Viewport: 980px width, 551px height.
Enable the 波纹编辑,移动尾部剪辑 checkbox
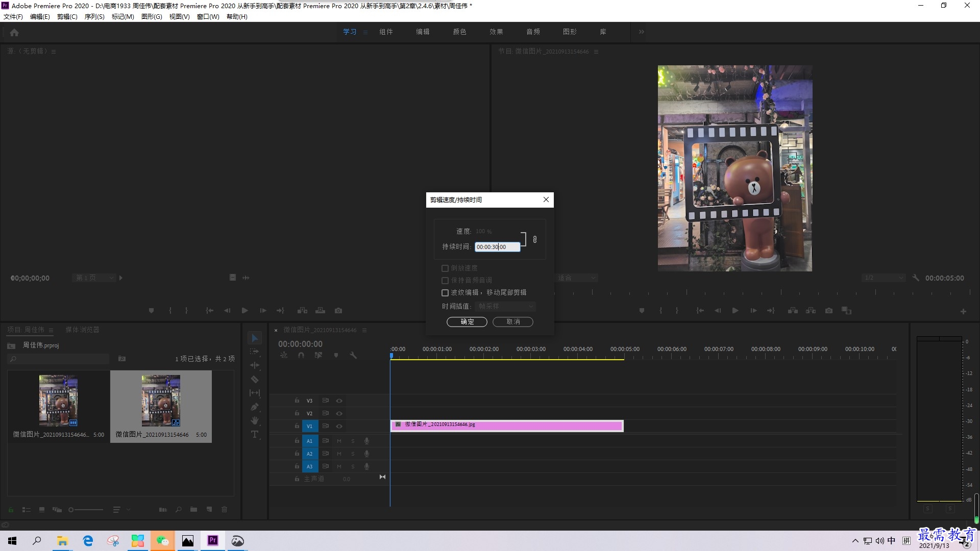click(445, 293)
